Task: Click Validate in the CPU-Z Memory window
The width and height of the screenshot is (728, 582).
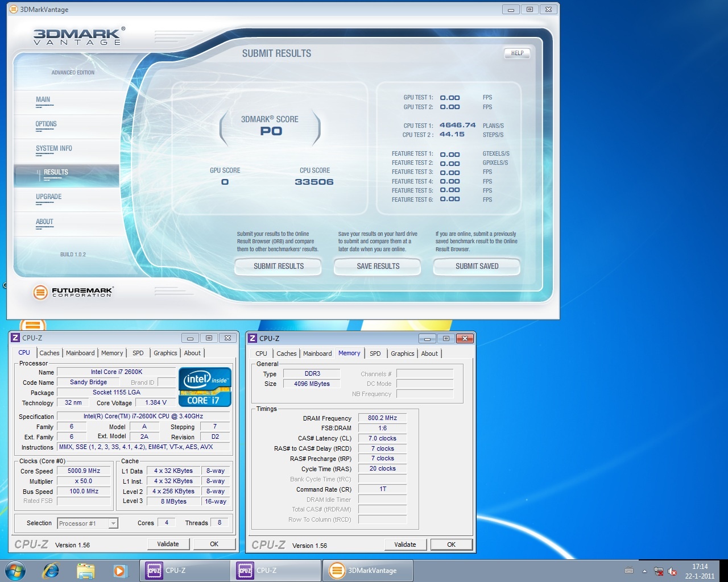Action: [405, 544]
